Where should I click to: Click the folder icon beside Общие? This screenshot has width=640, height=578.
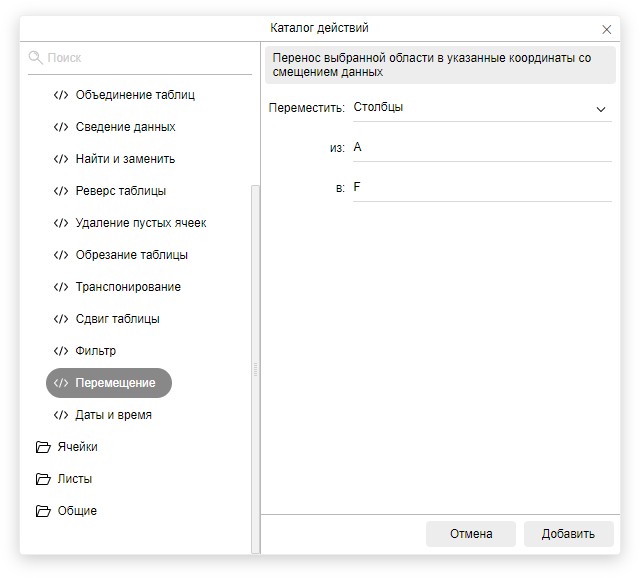pyautogui.click(x=43, y=511)
